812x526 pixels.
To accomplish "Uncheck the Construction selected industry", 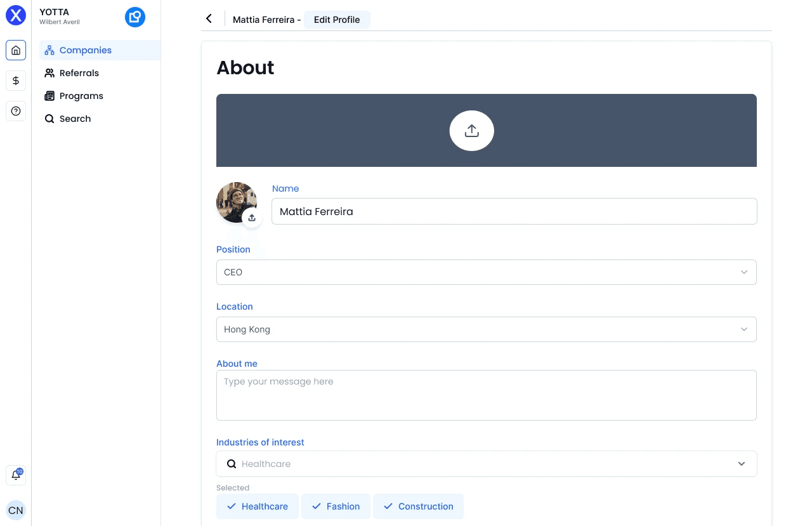I will 388,506.
